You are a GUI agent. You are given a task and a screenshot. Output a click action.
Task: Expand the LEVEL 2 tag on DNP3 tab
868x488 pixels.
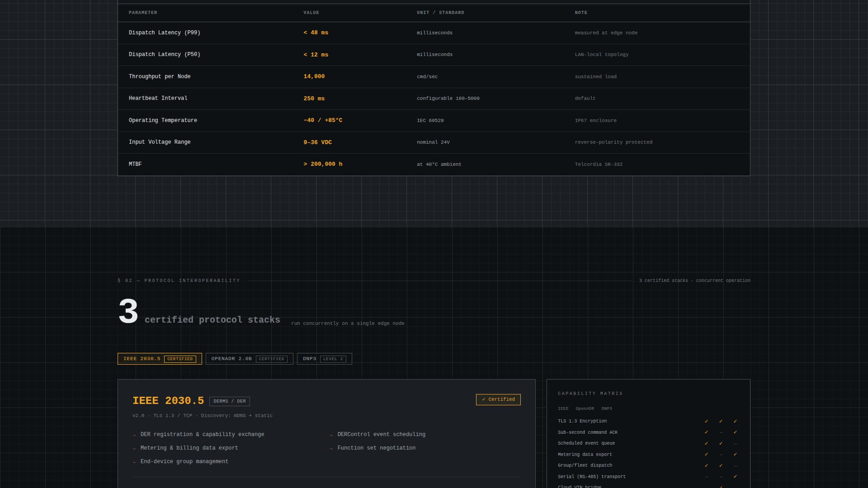click(335, 359)
